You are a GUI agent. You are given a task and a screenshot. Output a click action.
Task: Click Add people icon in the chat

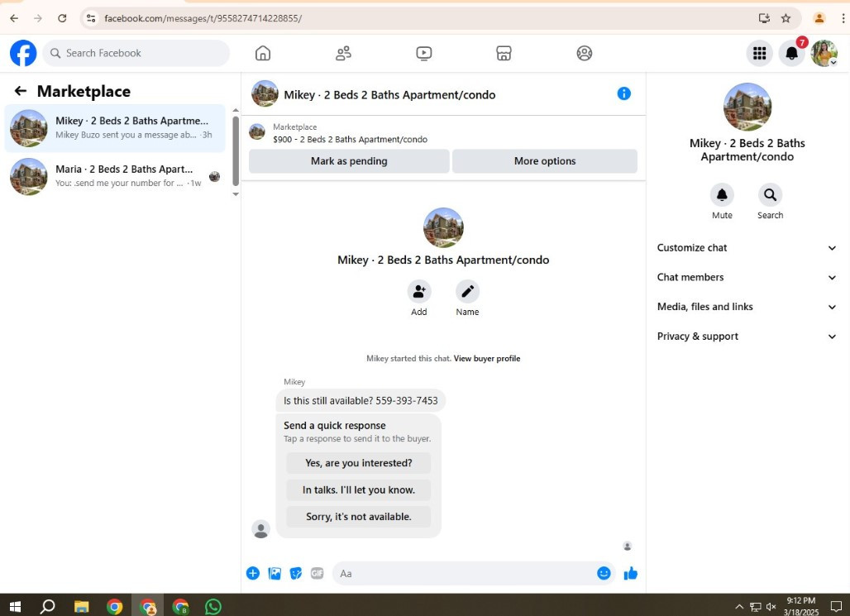pyautogui.click(x=419, y=292)
